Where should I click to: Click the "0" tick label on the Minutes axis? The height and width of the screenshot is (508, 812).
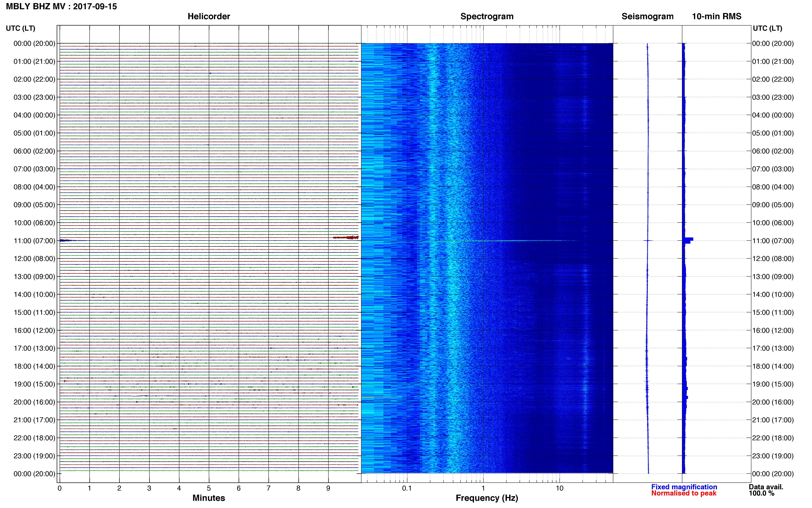coord(59,488)
